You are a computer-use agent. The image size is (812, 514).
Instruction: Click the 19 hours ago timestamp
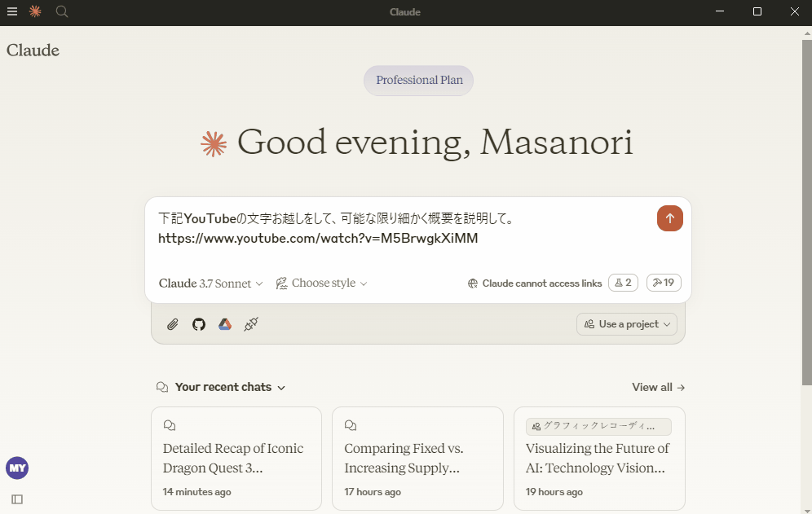pos(554,492)
